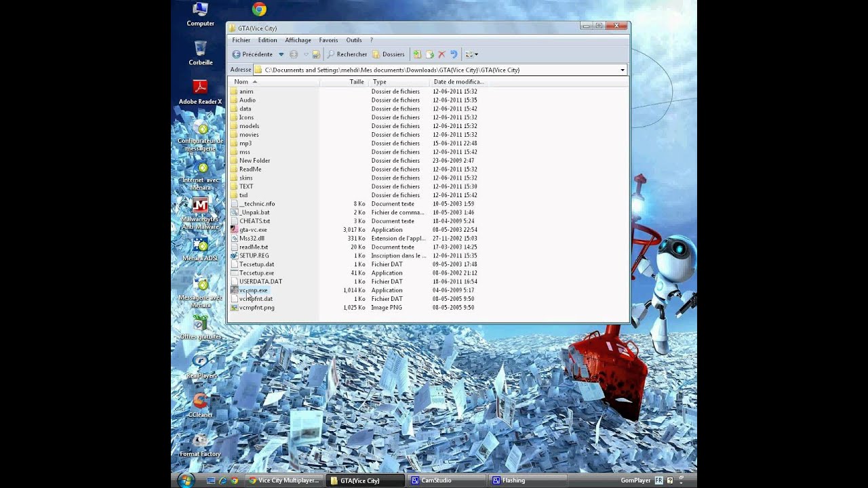
Task: Sort by the Taille column header
Action: 344,81
